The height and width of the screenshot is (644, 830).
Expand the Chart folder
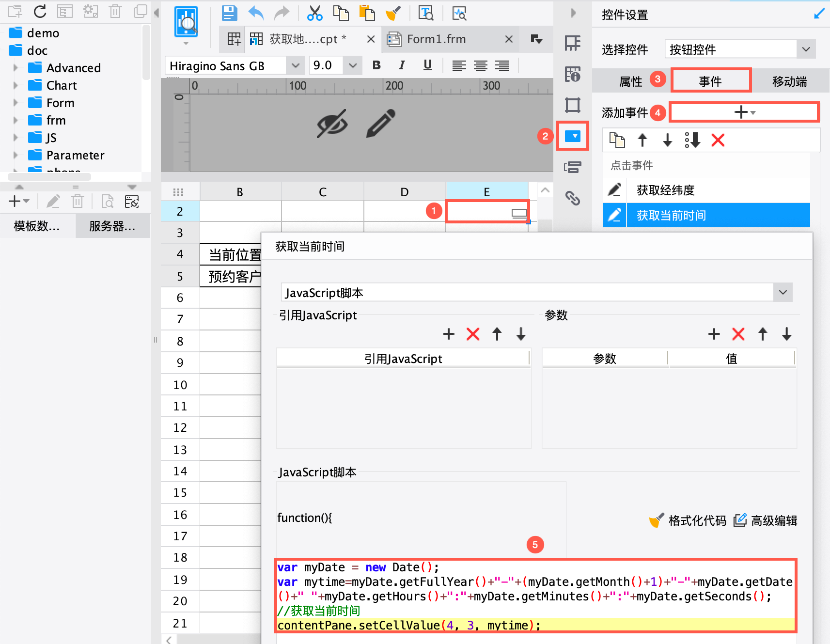(x=16, y=85)
